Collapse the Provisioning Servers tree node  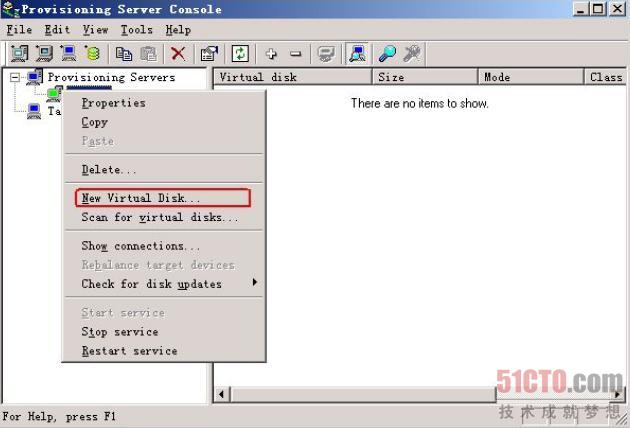(14, 77)
